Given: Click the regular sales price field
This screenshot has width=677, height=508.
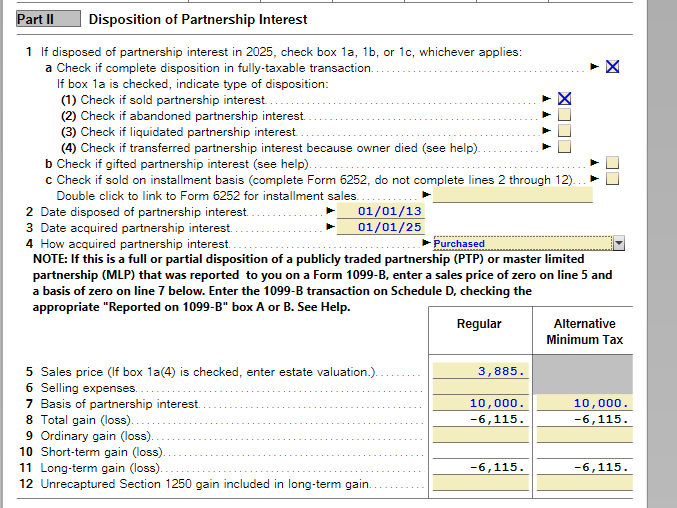Looking at the screenshot, I should [x=480, y=371].
